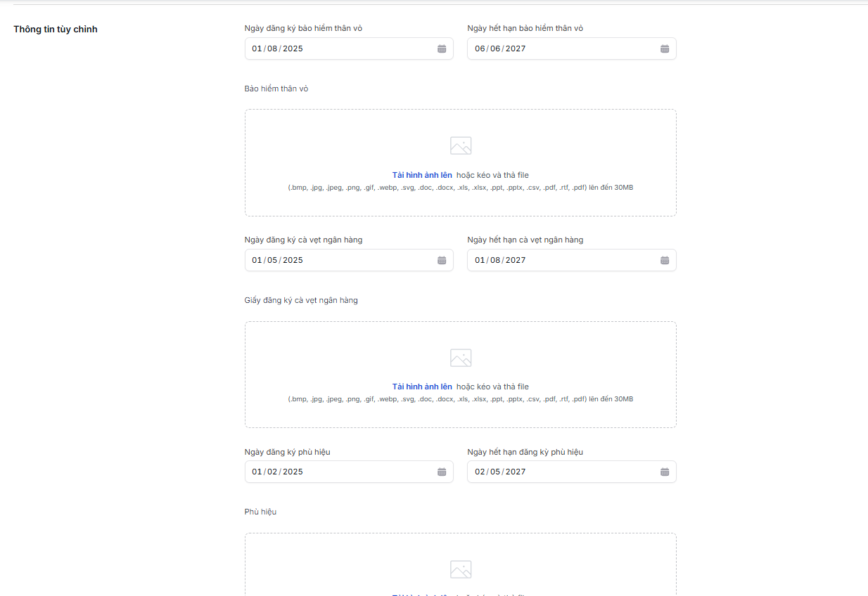Screen dimensions: 868x596
Task: Select year 2027 in Ngày hết hạn bảo hiểm thân vỏ
Action: click(x=516, y=48)
